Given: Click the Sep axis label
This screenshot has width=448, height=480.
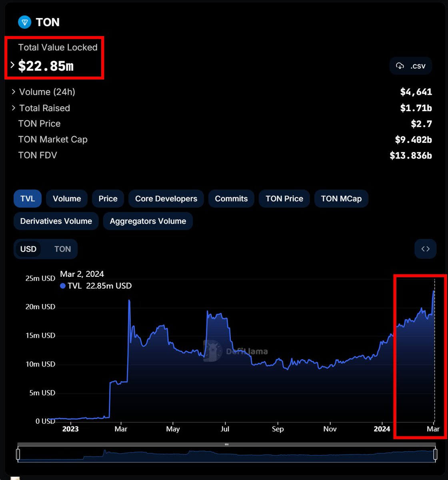Looking at the screenshot, I should [x=278, y=429].
